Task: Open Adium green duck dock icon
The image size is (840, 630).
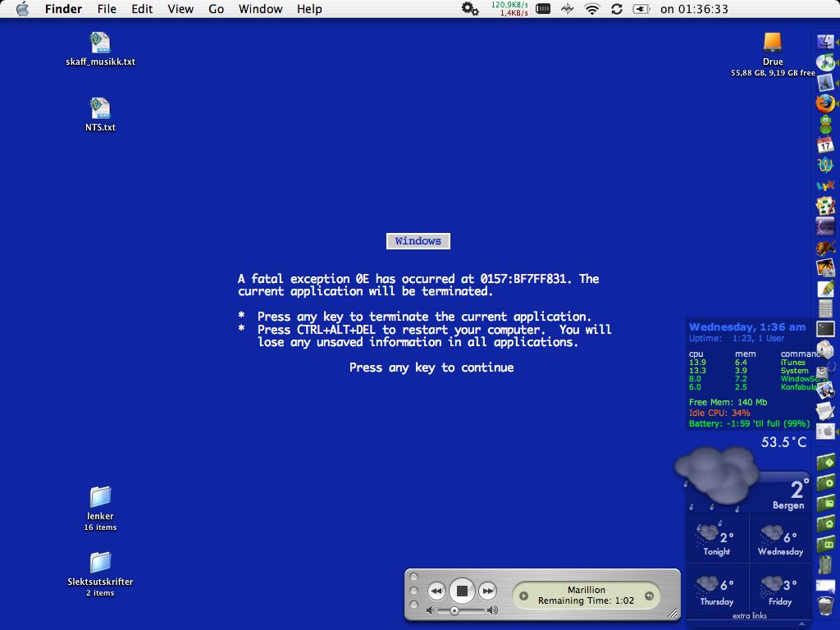Action: [x=825, y=124]
